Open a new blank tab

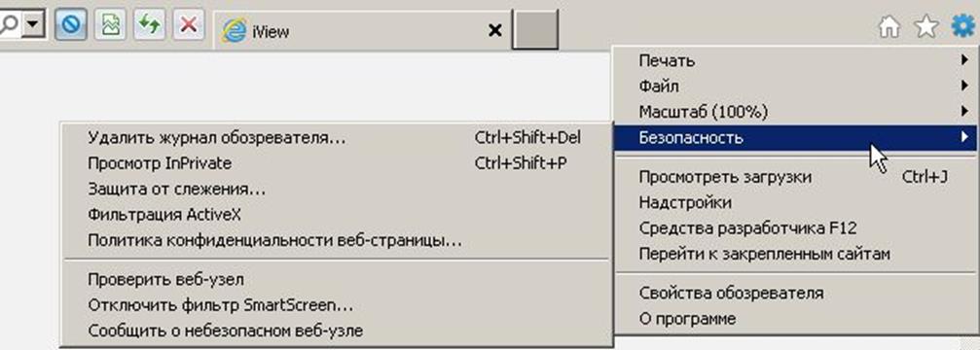point(535,29)
